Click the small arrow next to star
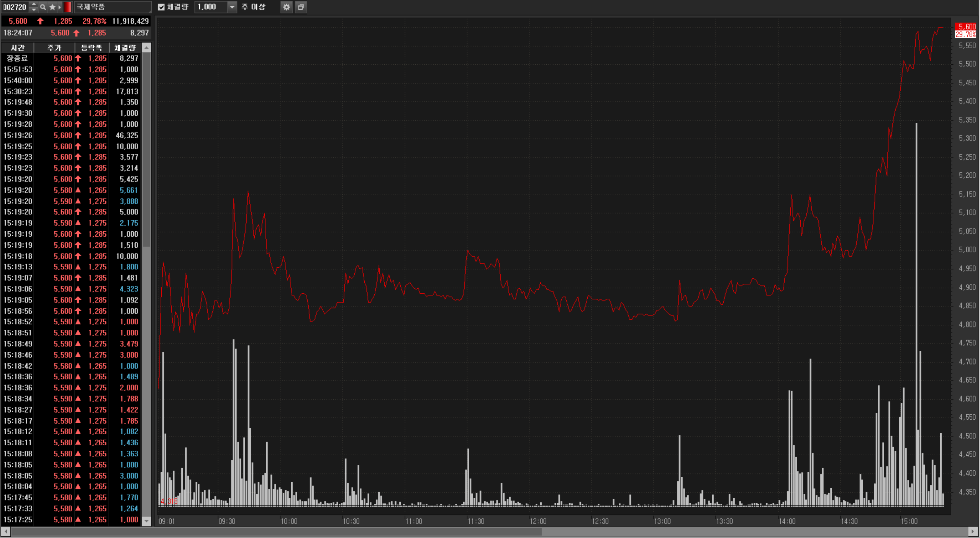The image size is (980, 538). (59, 7)
